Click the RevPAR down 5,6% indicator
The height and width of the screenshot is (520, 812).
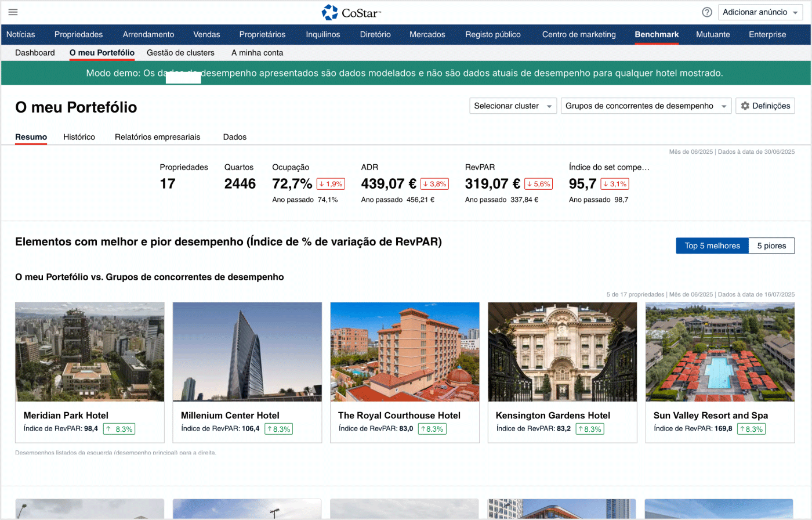pyautogui.click(x=538, y=184)
